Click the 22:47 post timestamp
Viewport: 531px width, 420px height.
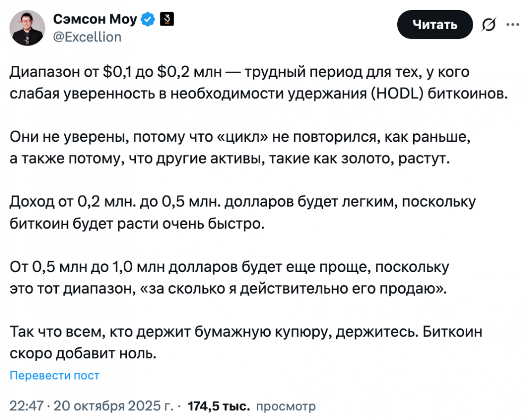tap(25, 406)
